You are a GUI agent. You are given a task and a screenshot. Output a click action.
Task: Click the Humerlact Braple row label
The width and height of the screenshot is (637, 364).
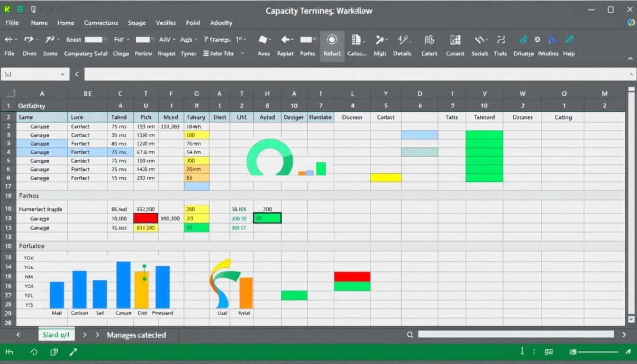(40, 209)
